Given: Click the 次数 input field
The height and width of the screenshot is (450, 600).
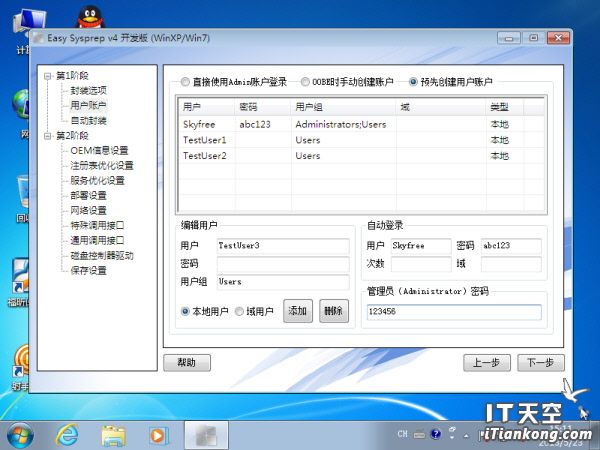Looking at the screenshot, I should tap(421, 264).
